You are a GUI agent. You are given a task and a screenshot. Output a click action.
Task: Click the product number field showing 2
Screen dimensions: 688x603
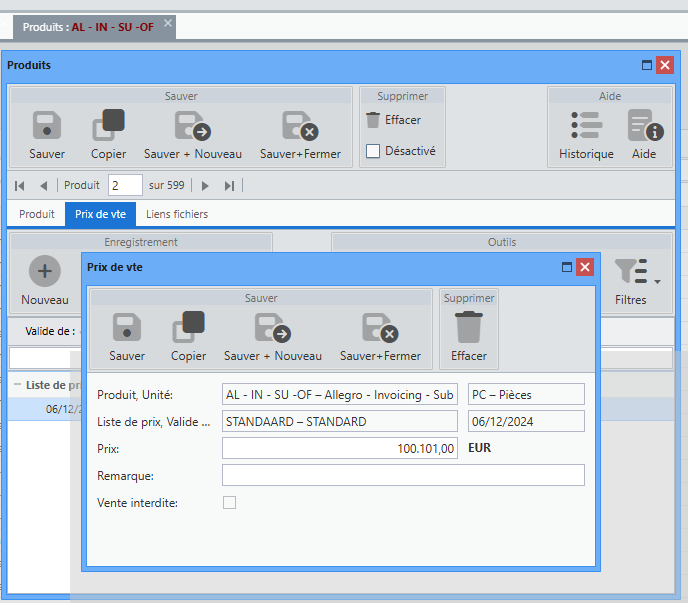[125, 185]
